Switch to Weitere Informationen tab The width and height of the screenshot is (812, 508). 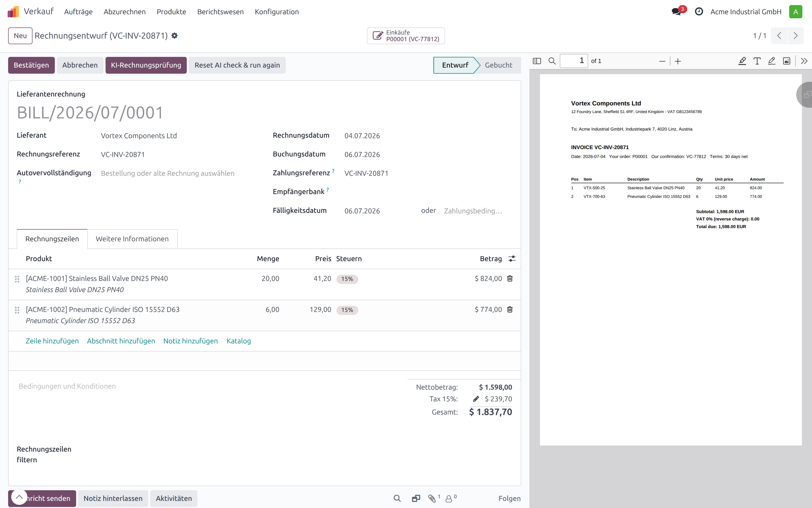[x=132, y=239]
